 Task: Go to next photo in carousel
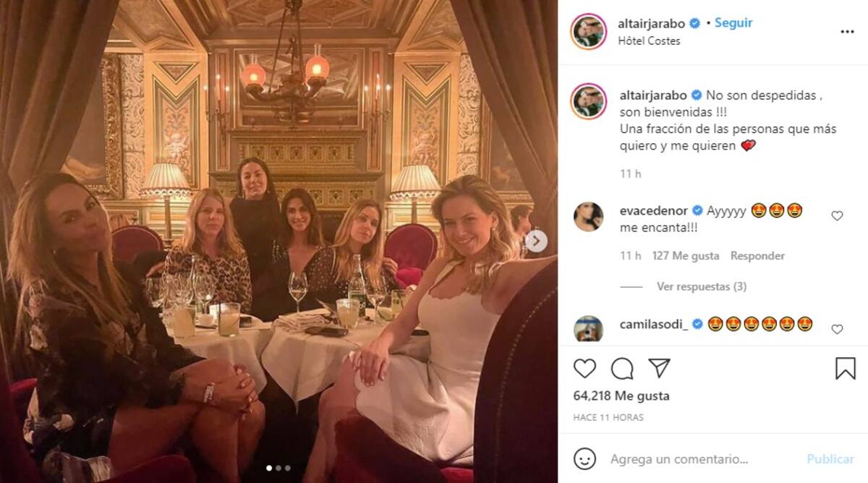pyautogui.click(x=536, y=241)
